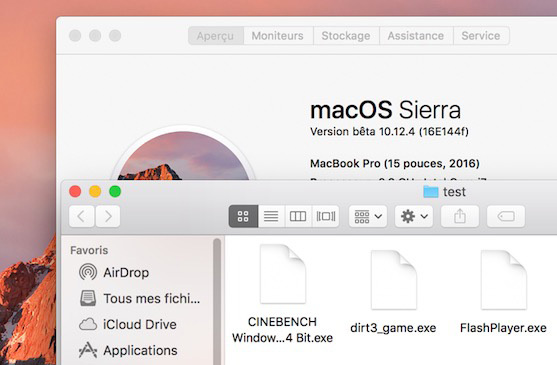Select the CINEBENCH exe file icon

click(x=283, y=274)
